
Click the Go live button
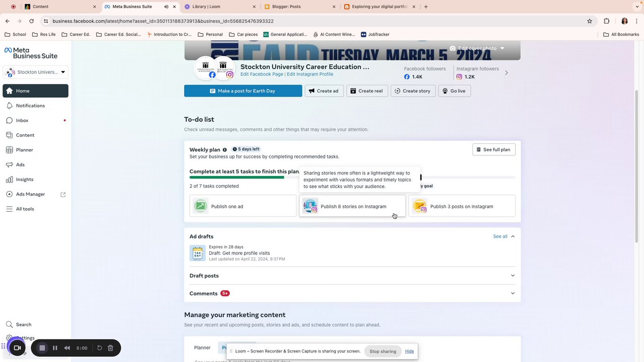tap(454, 91)
